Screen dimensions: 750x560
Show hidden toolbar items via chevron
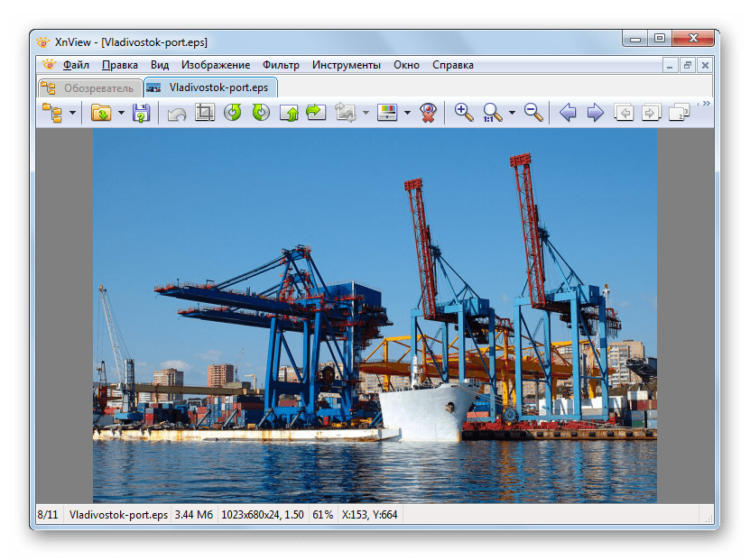(x=706, y=104)
